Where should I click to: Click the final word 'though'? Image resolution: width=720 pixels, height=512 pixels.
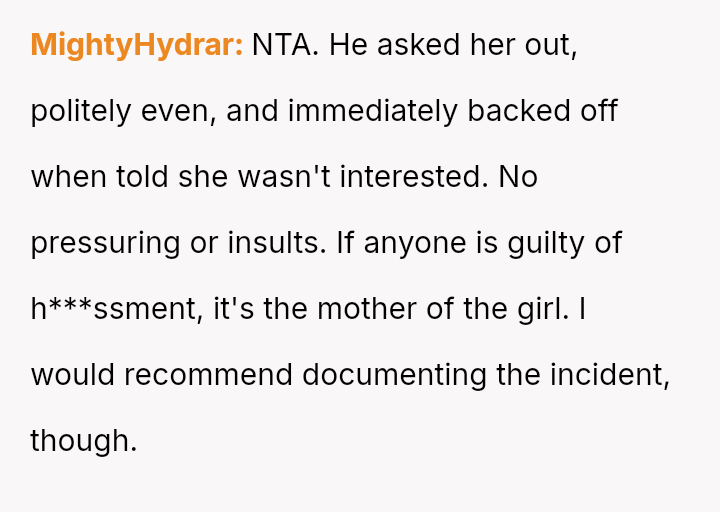click(x=81, y=441)
